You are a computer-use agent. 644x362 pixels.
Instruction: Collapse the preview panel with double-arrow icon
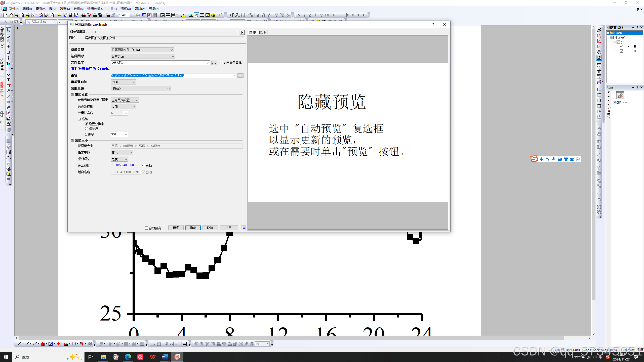(x=243, y=228)
